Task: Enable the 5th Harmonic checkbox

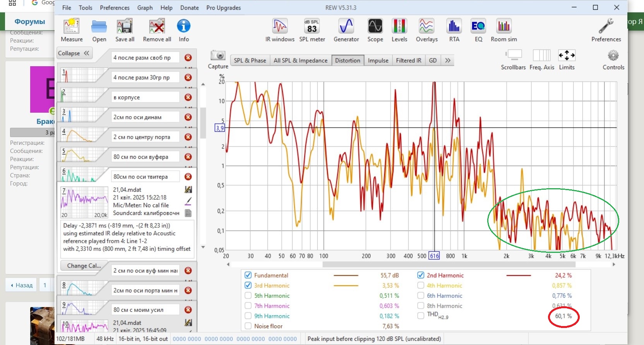Action: click(x=248, y=295)
